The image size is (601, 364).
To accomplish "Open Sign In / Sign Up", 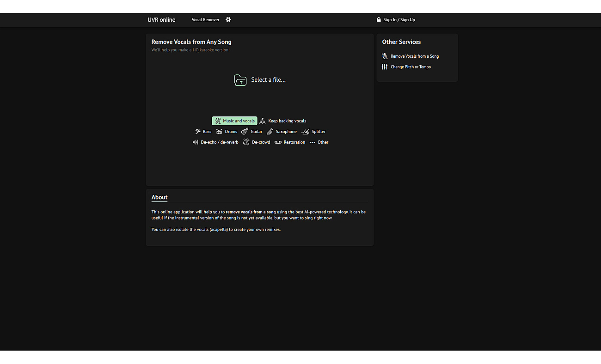I will coord(399,20).
